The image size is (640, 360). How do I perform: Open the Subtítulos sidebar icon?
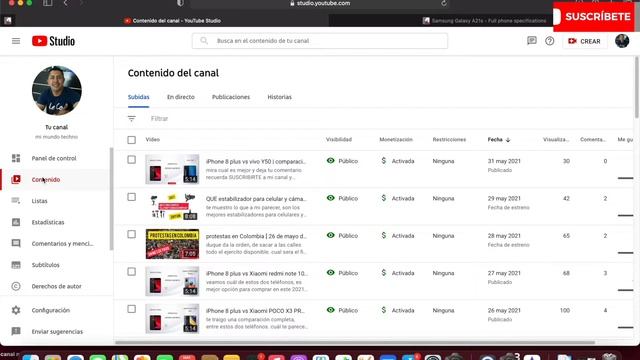click(x=16, y=265)
